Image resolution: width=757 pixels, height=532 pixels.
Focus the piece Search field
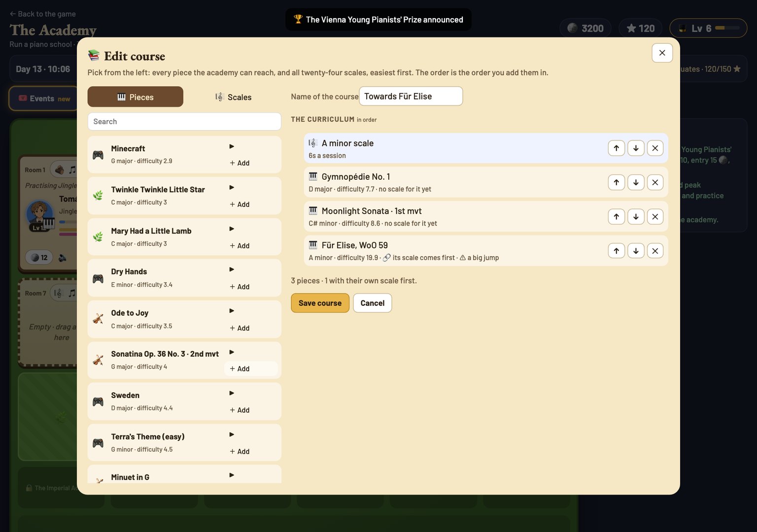pos(184,122)
